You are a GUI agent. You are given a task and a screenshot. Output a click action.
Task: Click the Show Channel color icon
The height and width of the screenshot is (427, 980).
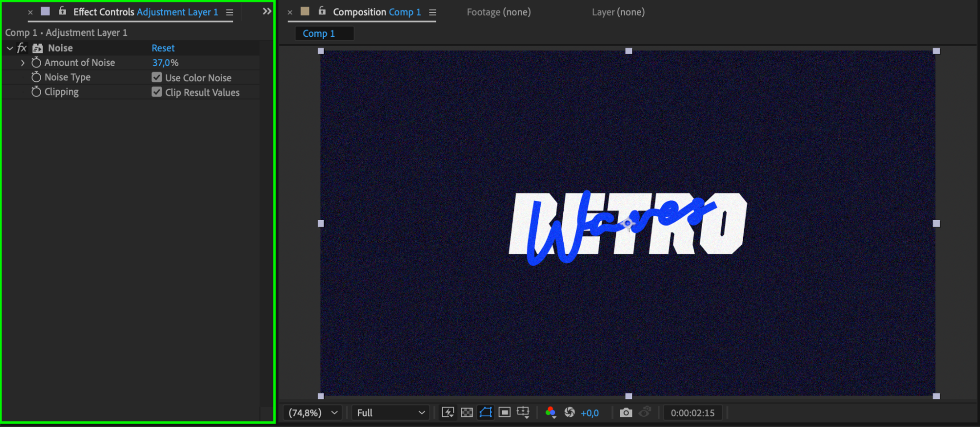[x=551, y=412]
